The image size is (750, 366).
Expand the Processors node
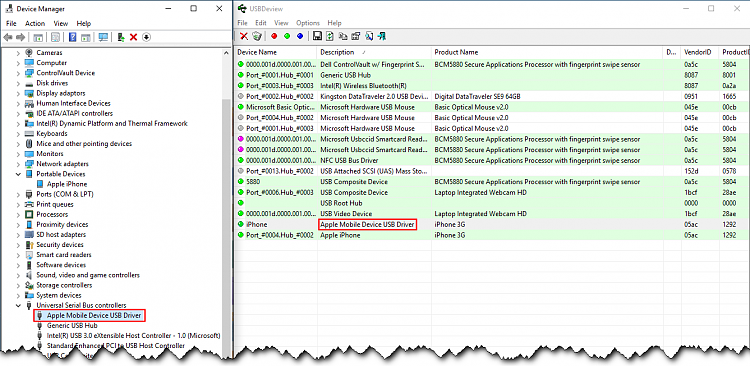(x=18, y=214)
